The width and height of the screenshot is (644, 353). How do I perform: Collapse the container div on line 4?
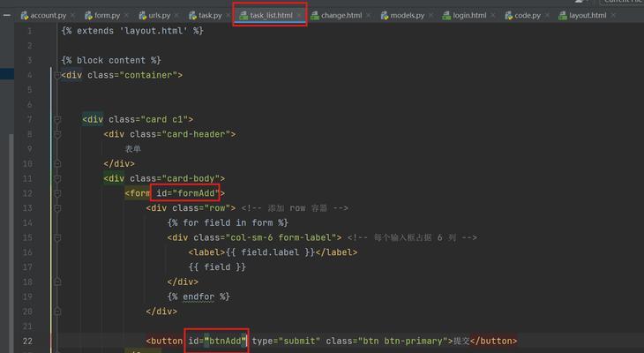click(57, 75)
